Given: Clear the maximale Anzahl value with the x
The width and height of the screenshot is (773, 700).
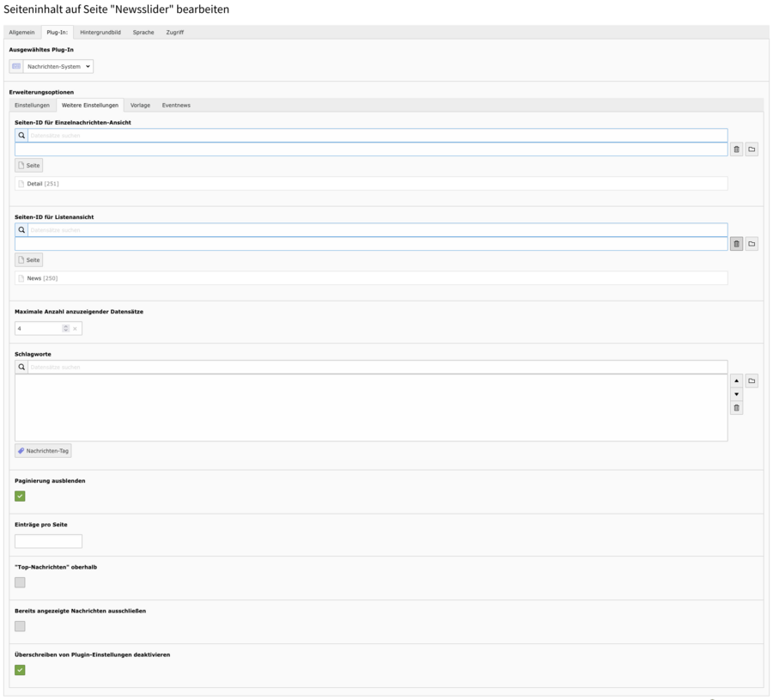Looking at the screenshot, I should tap(75, 328).
